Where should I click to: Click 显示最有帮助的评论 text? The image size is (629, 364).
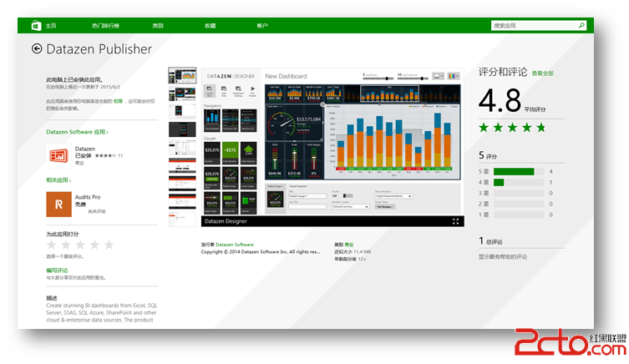(503, 257)
